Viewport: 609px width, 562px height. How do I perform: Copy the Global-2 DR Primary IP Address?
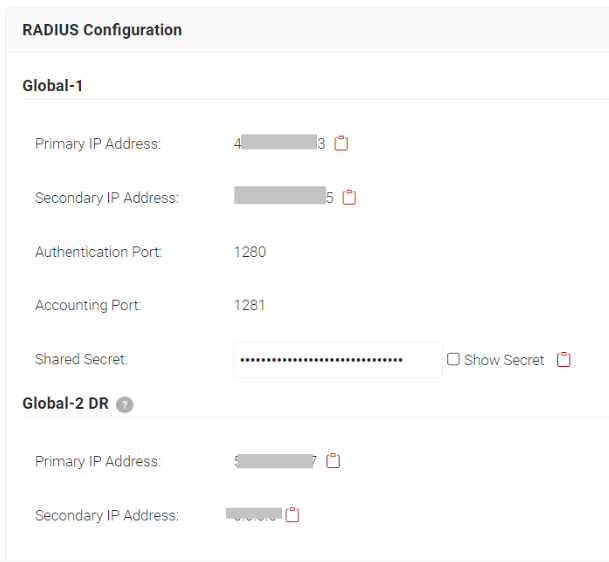333,461
